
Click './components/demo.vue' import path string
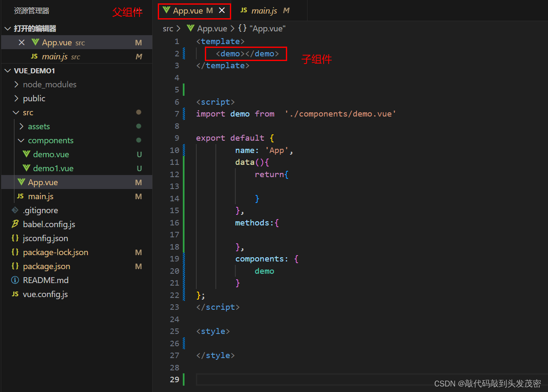(340, 114)
